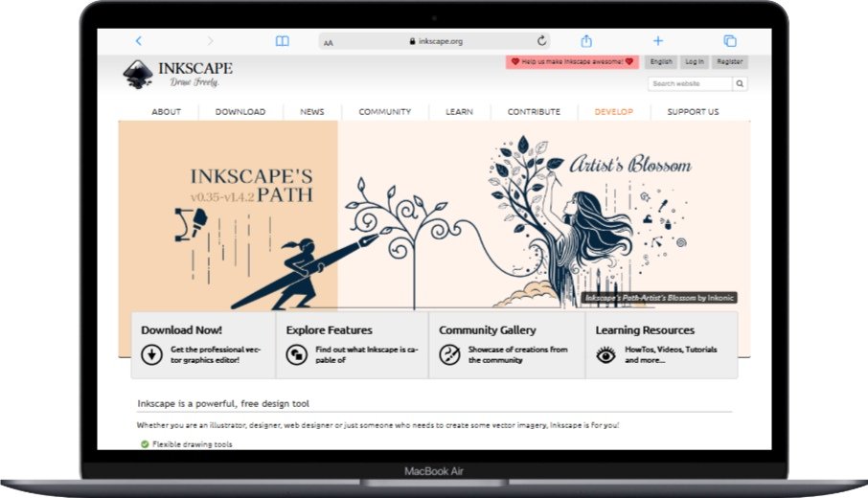Screen dimensions: 868x498
Task: Click the Log In button
Action: (695, 61)
